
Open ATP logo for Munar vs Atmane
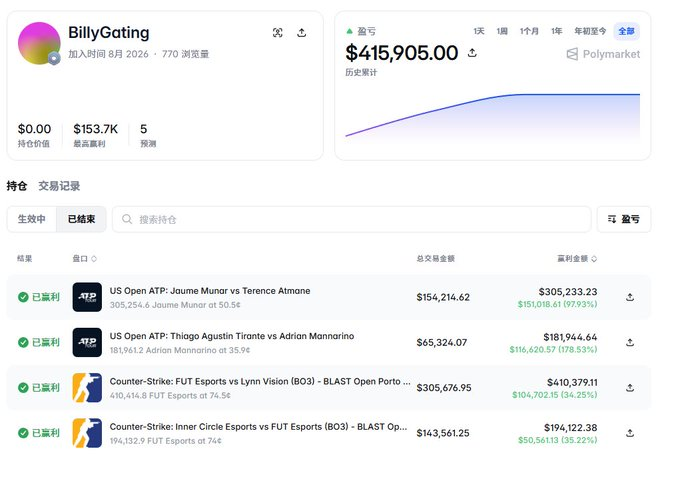click(87, 297)
